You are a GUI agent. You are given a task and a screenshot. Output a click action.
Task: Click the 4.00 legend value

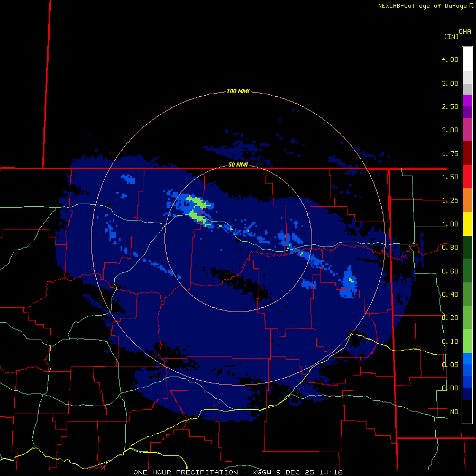coord(450,59)
